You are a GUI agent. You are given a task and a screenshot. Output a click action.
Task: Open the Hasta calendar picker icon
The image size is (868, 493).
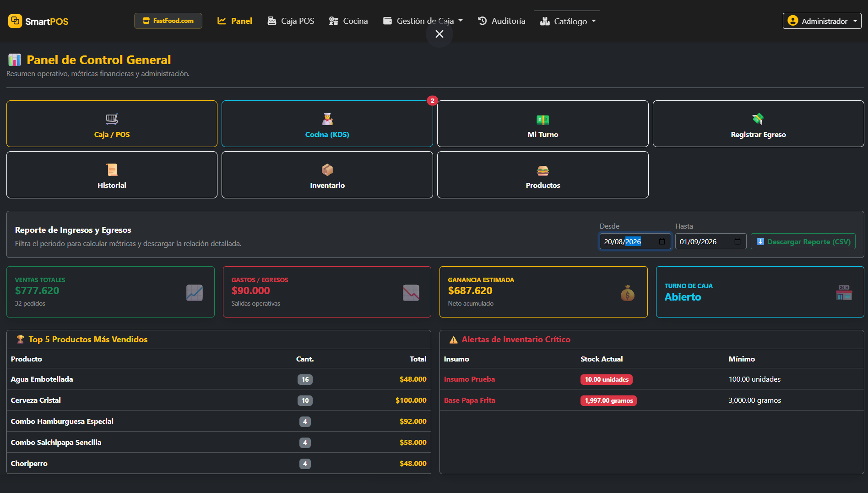(738, 241)
